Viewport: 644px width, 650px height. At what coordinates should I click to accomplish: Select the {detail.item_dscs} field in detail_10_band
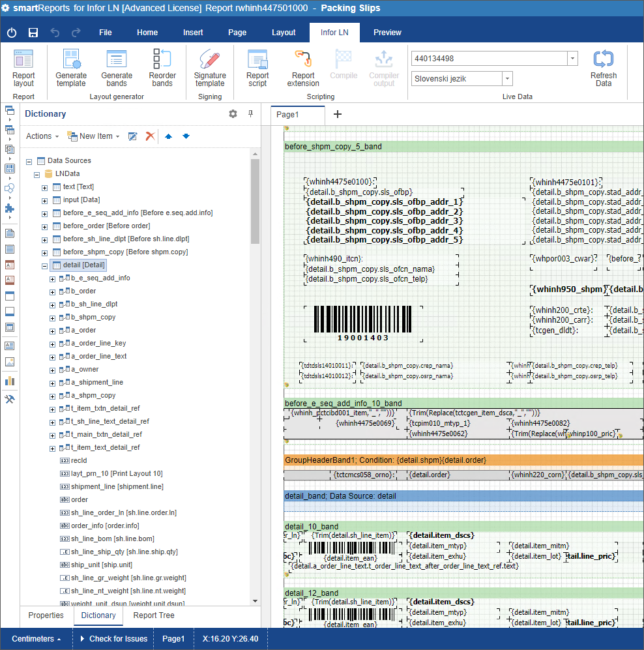point(441,535)
